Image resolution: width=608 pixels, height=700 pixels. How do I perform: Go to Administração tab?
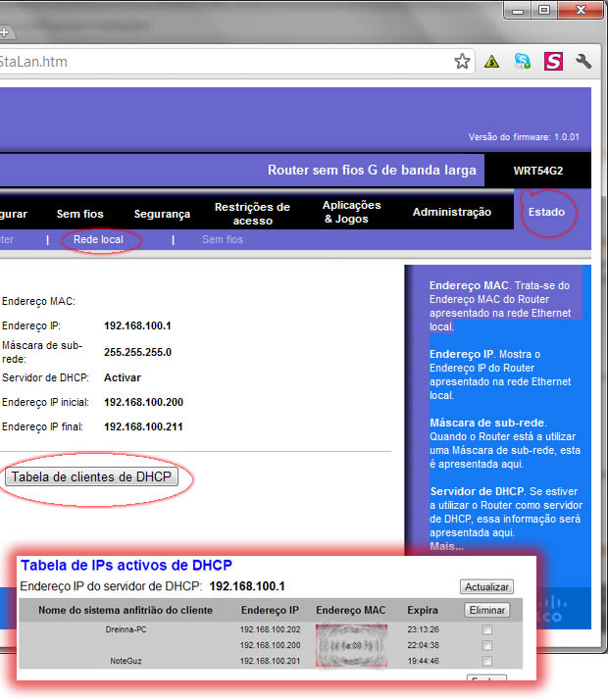[451, 213]
